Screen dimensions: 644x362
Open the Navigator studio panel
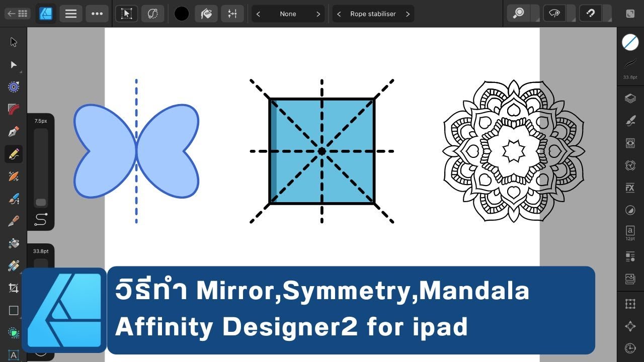630,326
